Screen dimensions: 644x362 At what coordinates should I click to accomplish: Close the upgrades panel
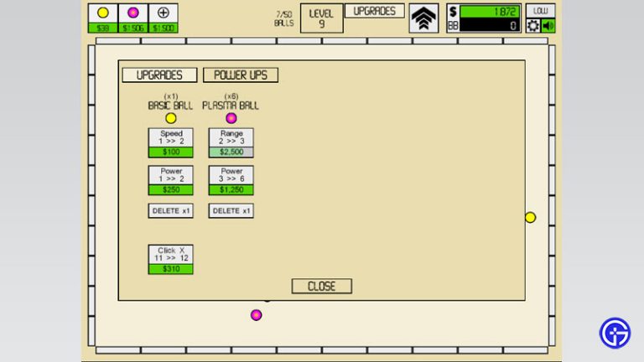[322, 287]
